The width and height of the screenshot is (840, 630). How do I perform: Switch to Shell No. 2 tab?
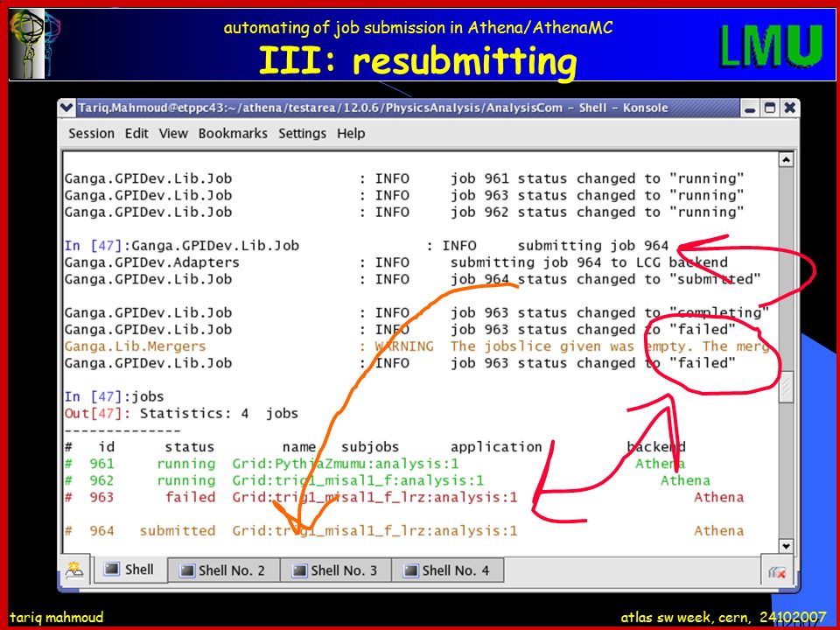pos(224,570)
